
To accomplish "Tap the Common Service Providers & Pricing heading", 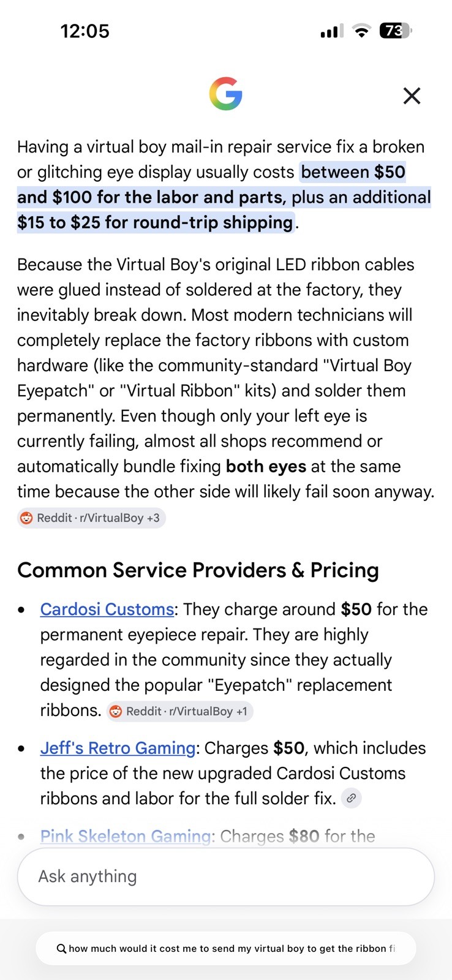I will click(x=198, y=570).
